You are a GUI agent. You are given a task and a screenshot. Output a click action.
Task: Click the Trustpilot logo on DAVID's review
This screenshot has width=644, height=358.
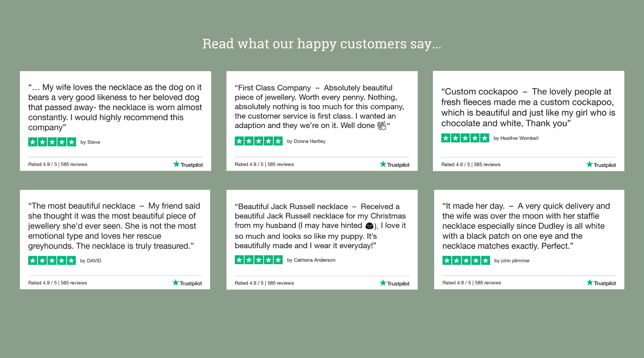[187, 283]
